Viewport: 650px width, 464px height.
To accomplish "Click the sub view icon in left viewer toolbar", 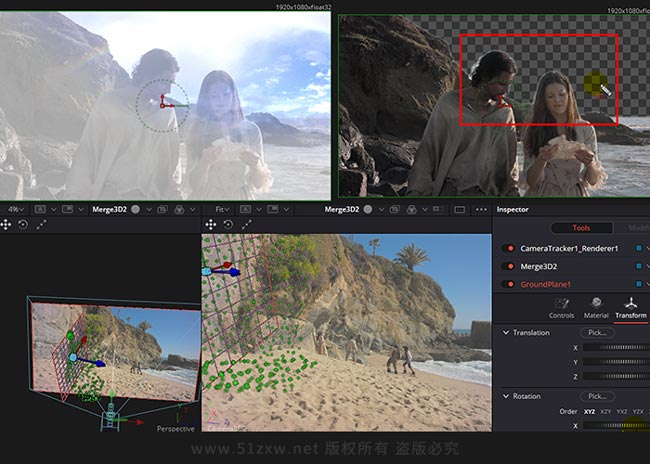I will point(67,210).
